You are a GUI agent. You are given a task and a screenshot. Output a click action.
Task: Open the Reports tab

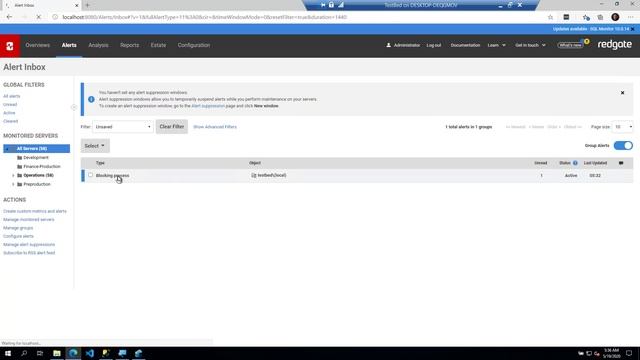tap(129, 45)
